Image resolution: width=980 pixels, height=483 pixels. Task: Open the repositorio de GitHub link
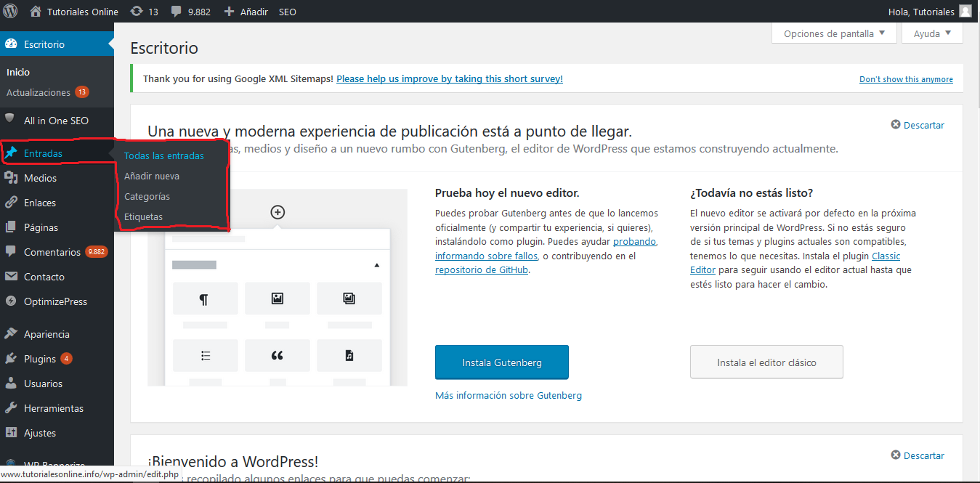(x=482, y=269)
